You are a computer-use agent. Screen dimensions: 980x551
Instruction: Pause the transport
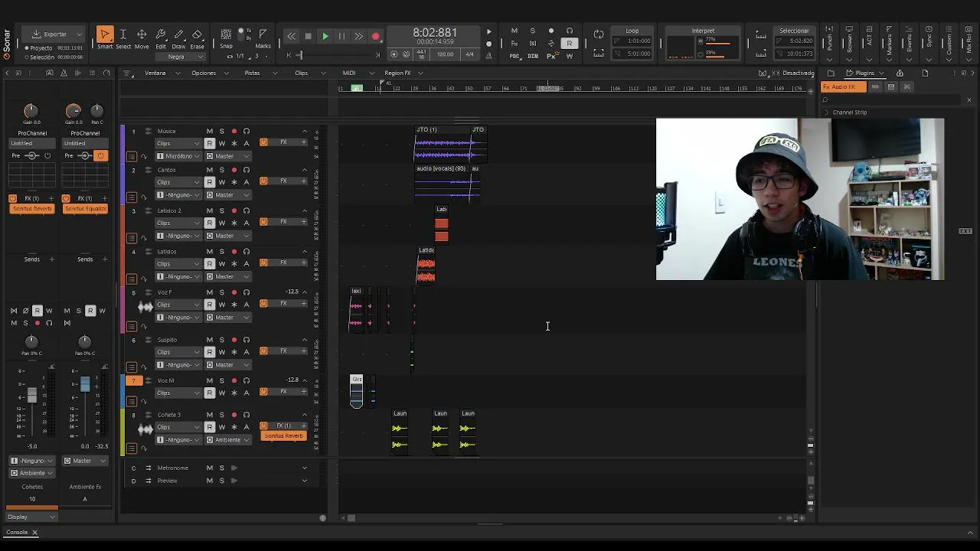tap(341, 36)
